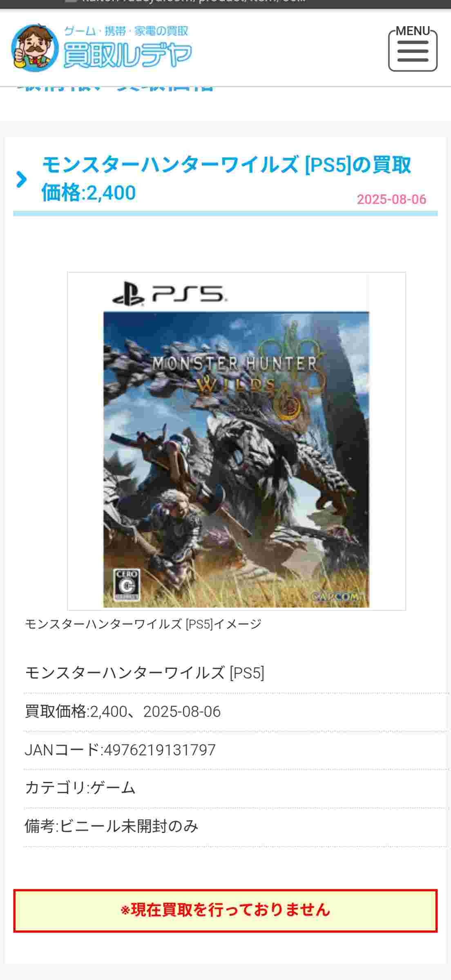The width and height of the screenshot is (451, 980).
Task: Click the browser address bar at the top
Action: (225, 4)
